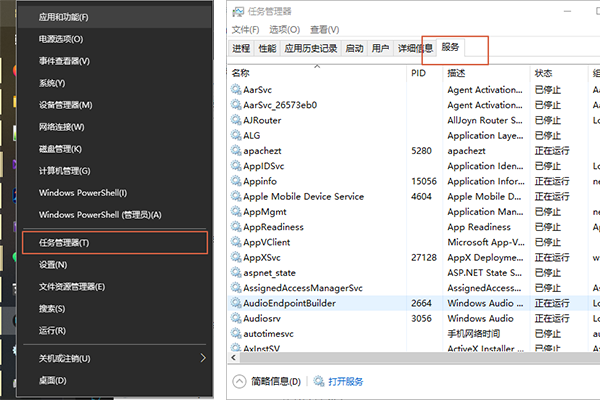Screen dimensions: 600x400
Task: Launch Windows PowerShell (管理员) from the menu
Action: 100,215
